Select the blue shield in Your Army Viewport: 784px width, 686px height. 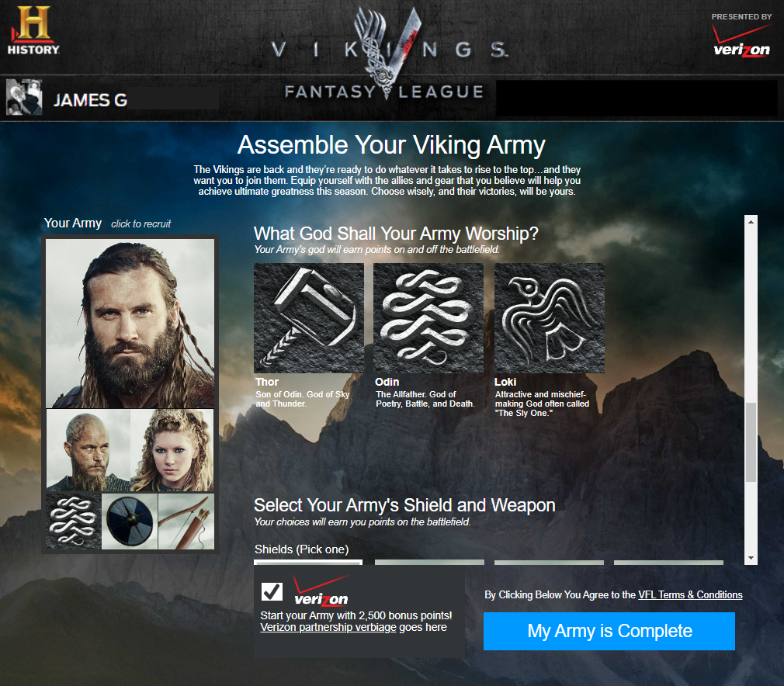[x=130, y=521]
